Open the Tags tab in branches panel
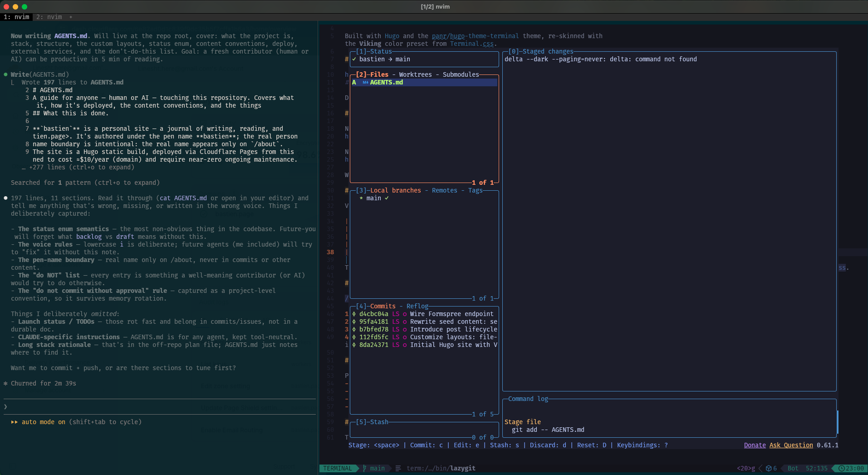The width and height of the screenshot is (868, 475). click(475, 190)
